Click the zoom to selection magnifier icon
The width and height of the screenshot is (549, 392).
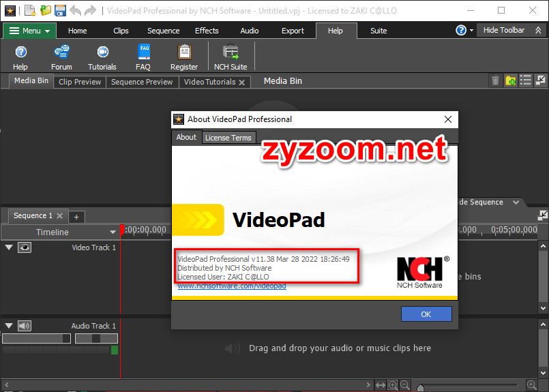(393, 385)
